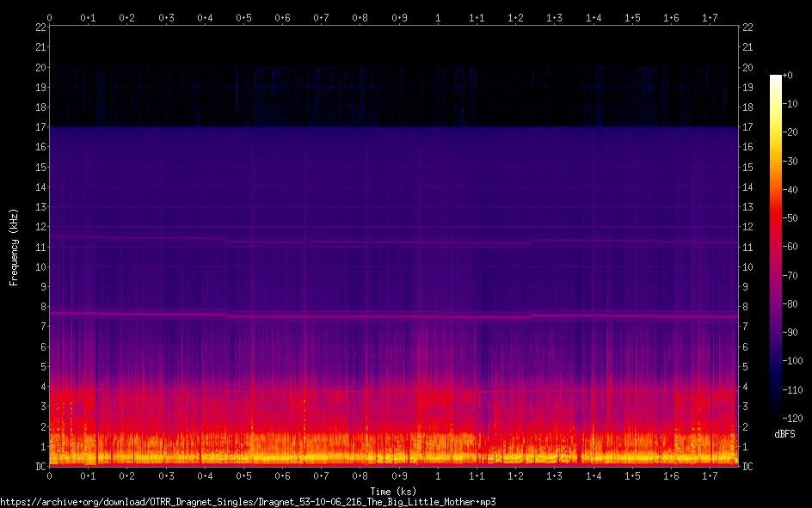812x508 pixels.
Task: Click the 0.9 tick on bottom time axis
Action: (400, 476)
